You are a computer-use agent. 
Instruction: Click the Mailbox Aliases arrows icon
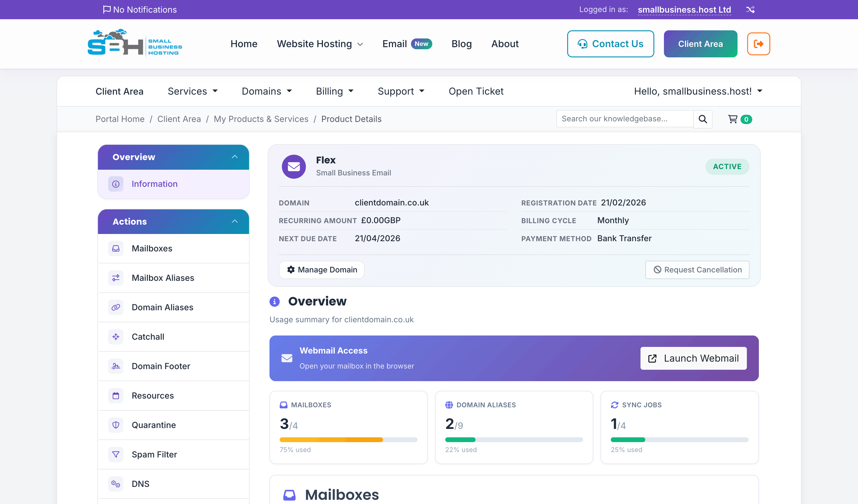coord(116,278)
